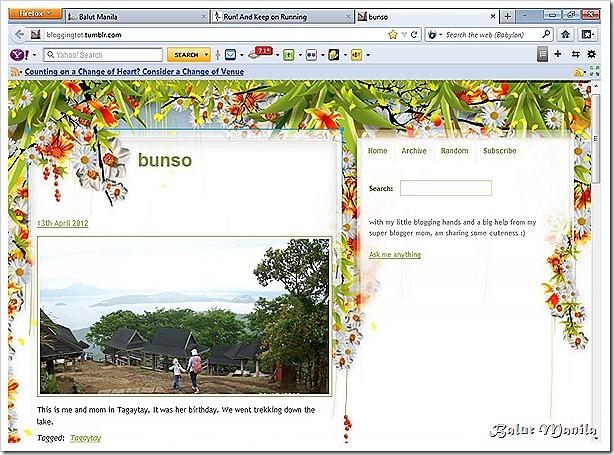Open the Firefox menu dropdown

[34, 14]
